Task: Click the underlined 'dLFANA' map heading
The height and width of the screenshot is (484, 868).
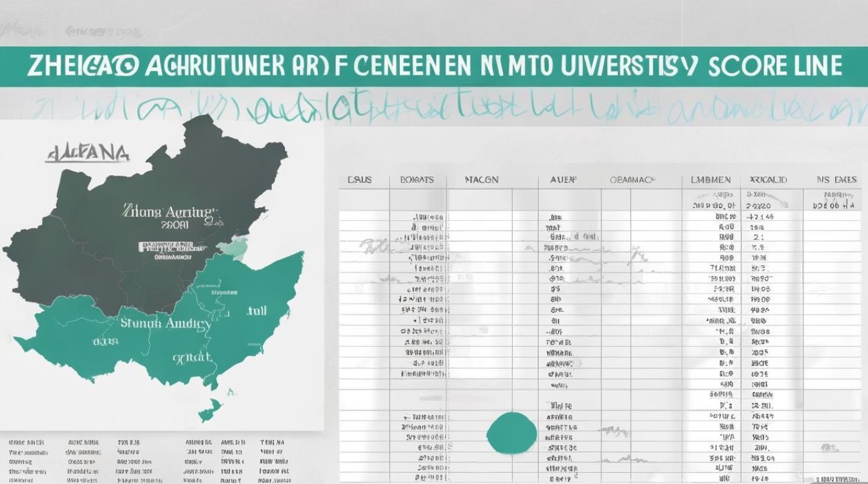Action: [x=88, y=154]
